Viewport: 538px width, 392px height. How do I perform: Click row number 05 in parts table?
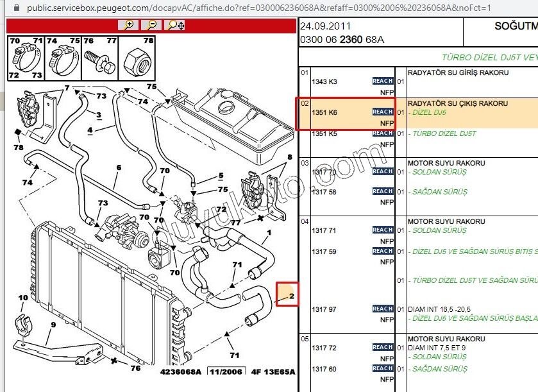click(305, 339)
